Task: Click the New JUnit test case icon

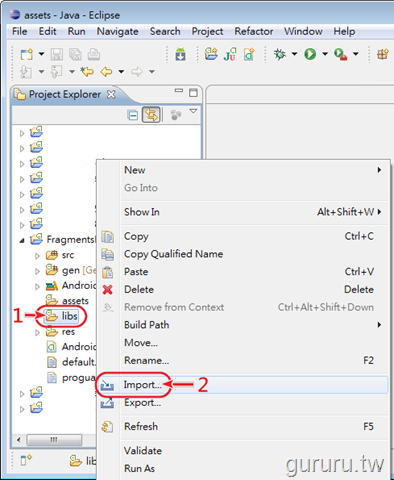Action: click(x=230, y=54)
